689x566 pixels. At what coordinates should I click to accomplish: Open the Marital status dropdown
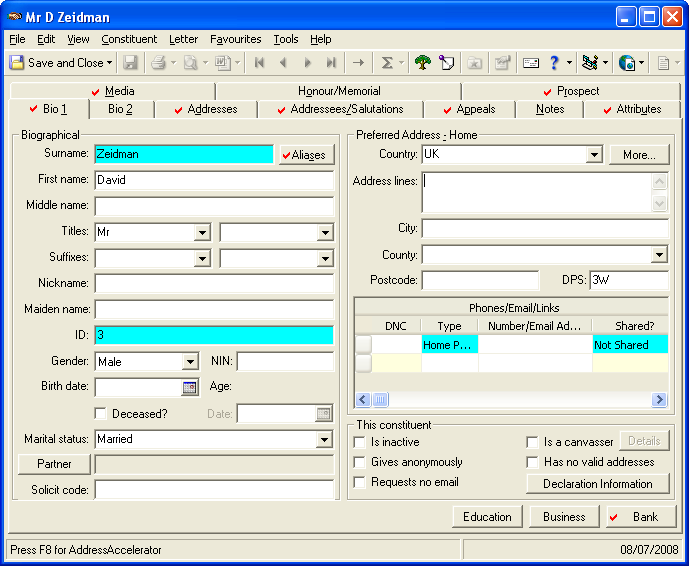pos(324,439)
